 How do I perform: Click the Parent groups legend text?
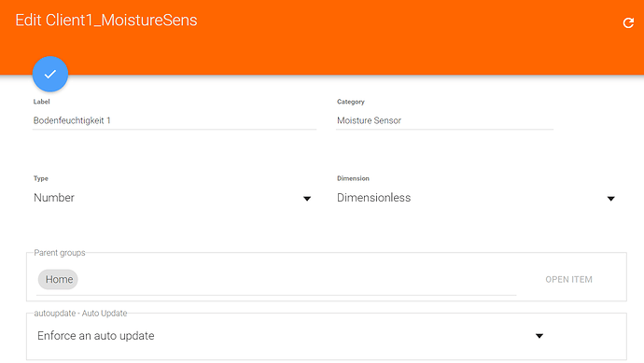coord(60,253)
